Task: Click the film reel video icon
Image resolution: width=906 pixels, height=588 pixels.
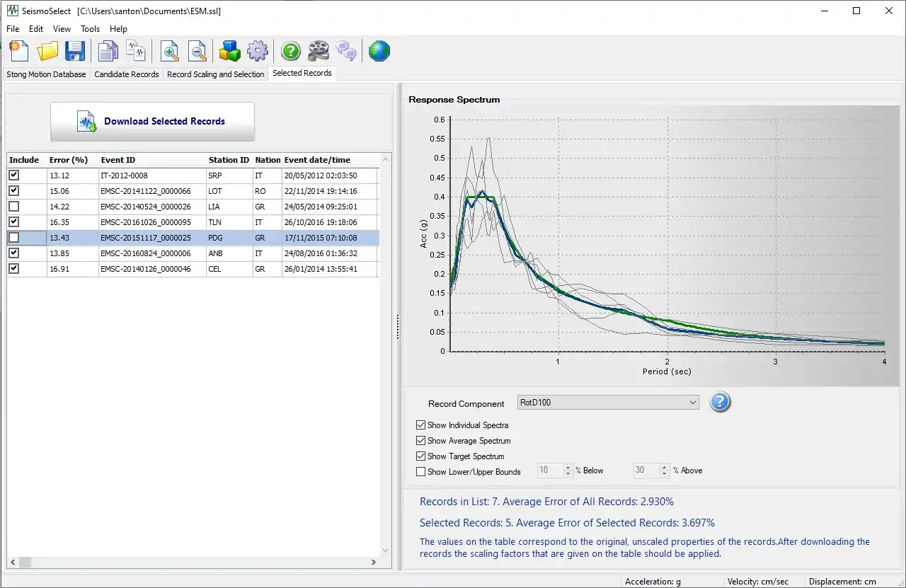Action: point(319,51)
